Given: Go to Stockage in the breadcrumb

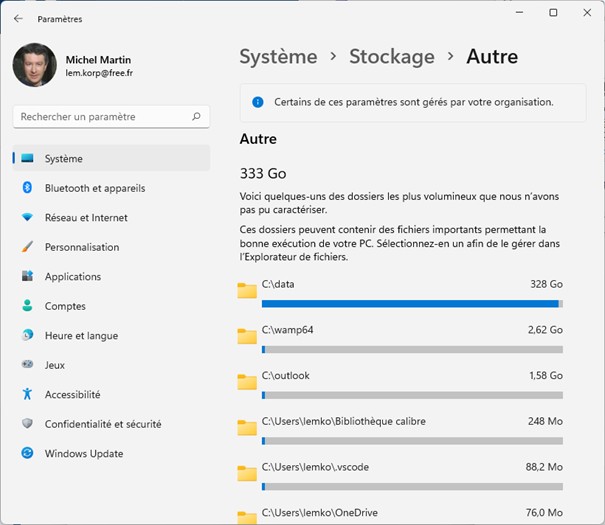Looking at the screenshot, I should coord(391,57).
